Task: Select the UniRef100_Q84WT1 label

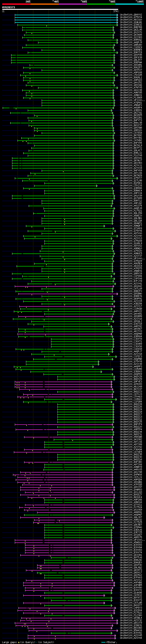Action: point(131,223)
